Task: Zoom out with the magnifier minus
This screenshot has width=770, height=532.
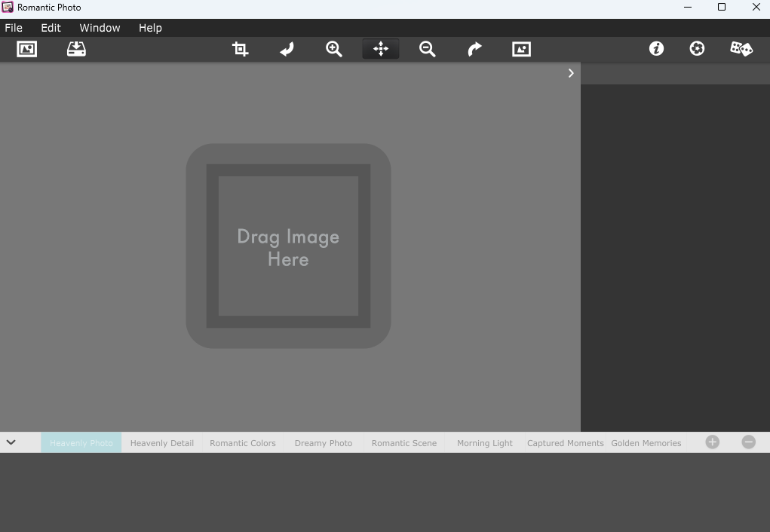Action: point(428,49)
